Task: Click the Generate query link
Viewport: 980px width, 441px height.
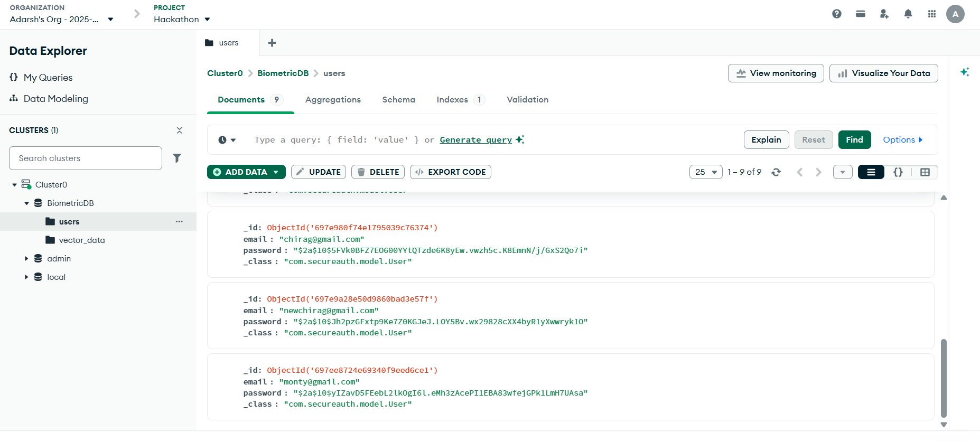Action: pos(475,140)
